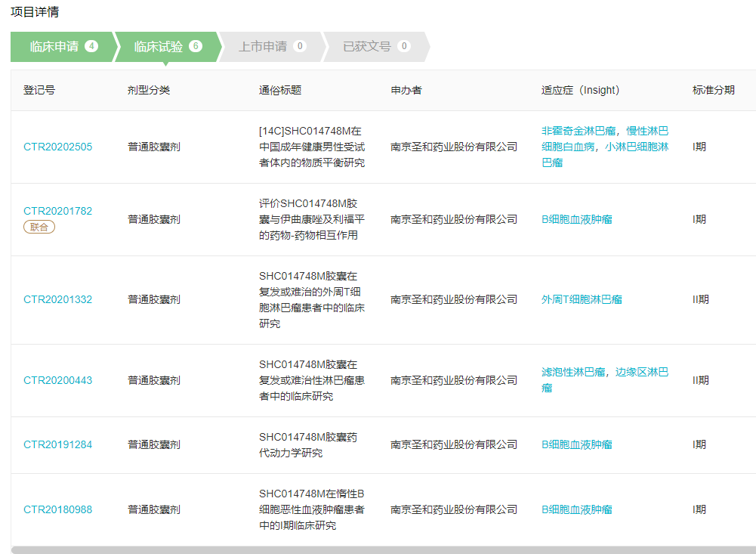Click the 剂型分类 column header
Screen dimensions: 756x554
(149, 90)
